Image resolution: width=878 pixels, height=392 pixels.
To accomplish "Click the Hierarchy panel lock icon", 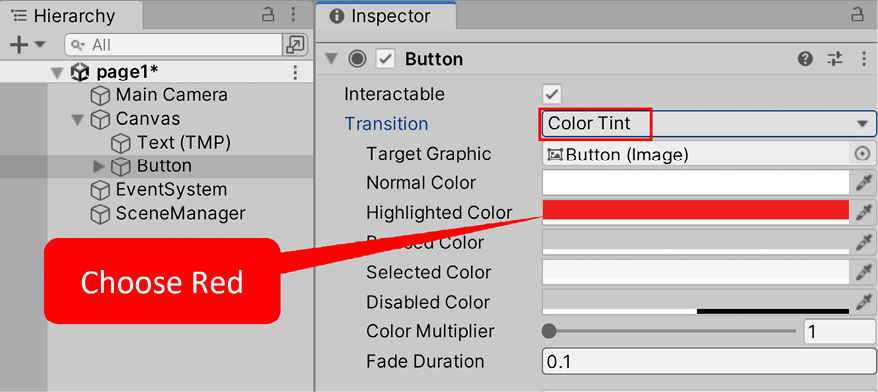I will click(269, 16).
